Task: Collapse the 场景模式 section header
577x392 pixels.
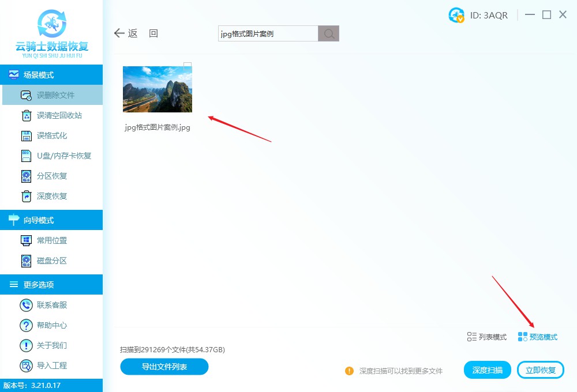Action: point(51,75)
